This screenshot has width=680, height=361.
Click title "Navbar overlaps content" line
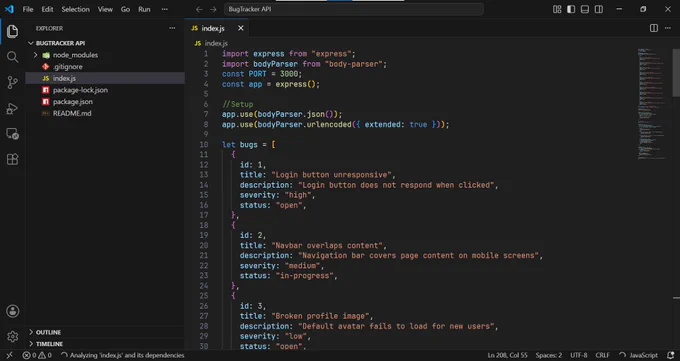coord(313,246)
